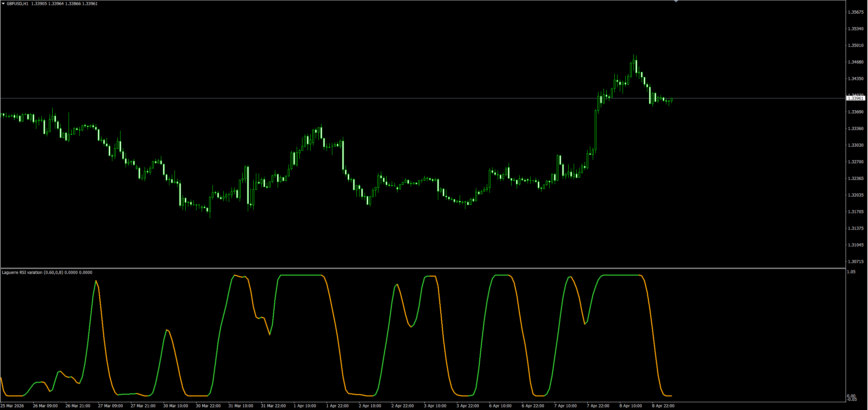Click the 1 Apr 10:00 time label
868x410 pixels.
[304, 406]
